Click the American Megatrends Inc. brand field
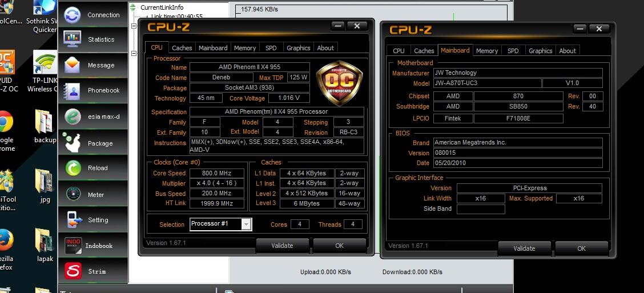Image resolution: width=644 pixels, height=293 pixels. click(518, 142)
